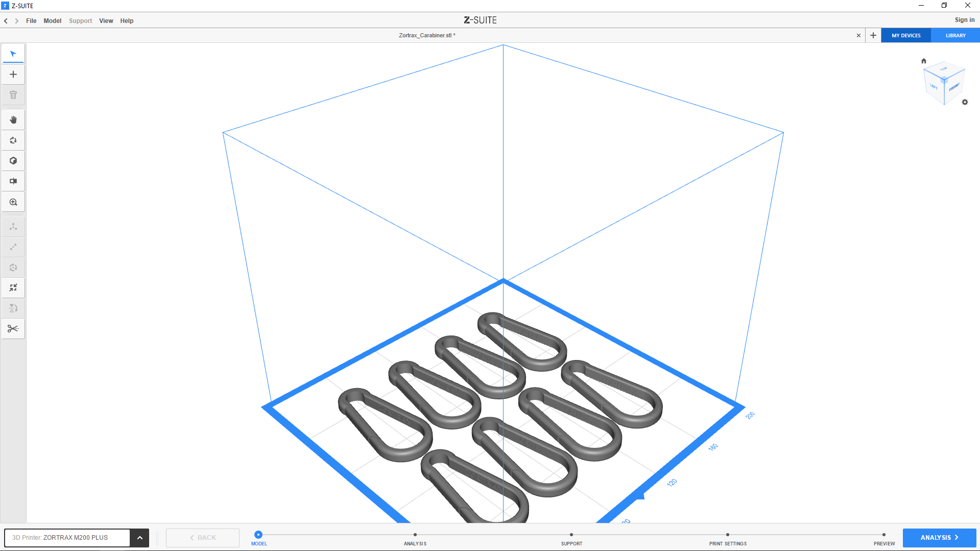Image resolution: width=980 pixels, height=551 pixels.
Task: Select the arrow selection tool
Action: [x=13, y=54]
